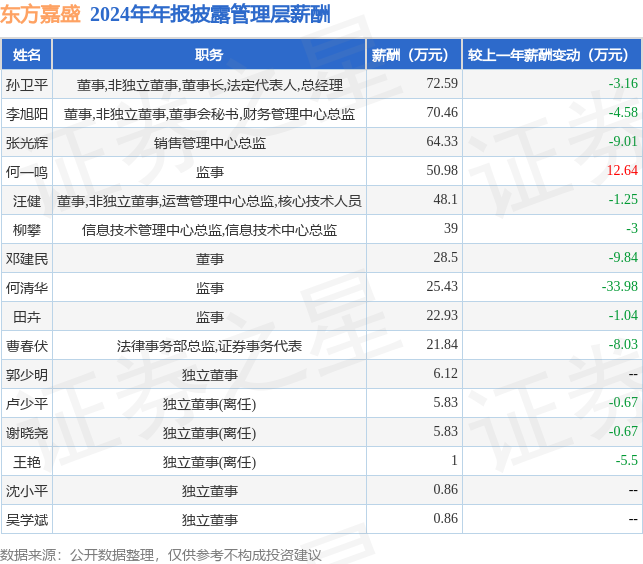Click 谢晓尧's salary value 5.83
Image resolution: width=643 pixels, height=564 pixels.
(445, 432)
